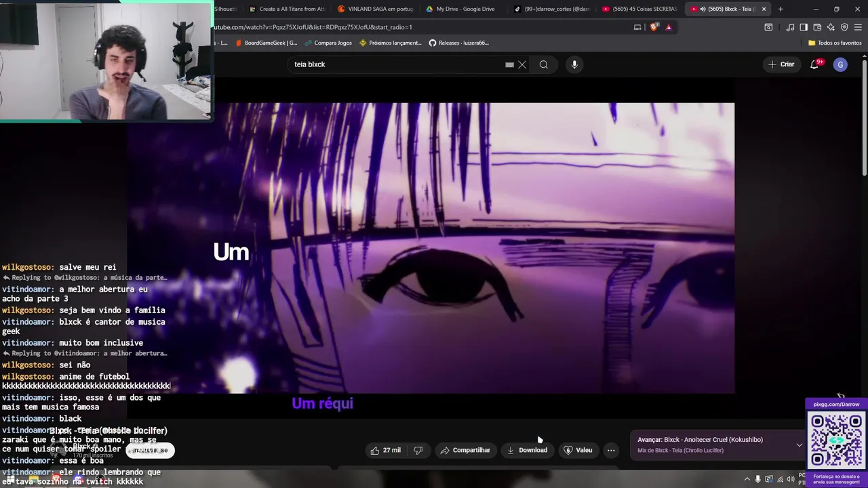The width and height of the screenshot is (868, 488).
Task: Toggle the browser sidebar panel icon
Action: (x=804, y=27)
